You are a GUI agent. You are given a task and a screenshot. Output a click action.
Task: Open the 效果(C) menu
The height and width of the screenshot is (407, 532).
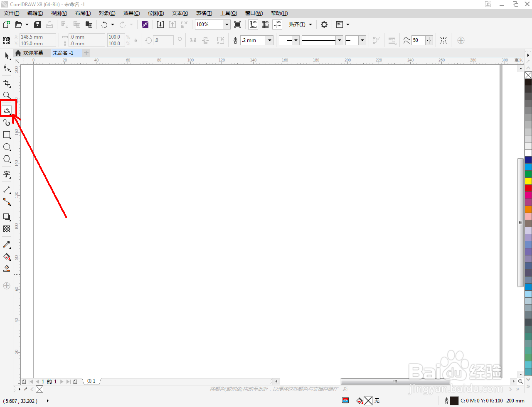tap(131, 13)
